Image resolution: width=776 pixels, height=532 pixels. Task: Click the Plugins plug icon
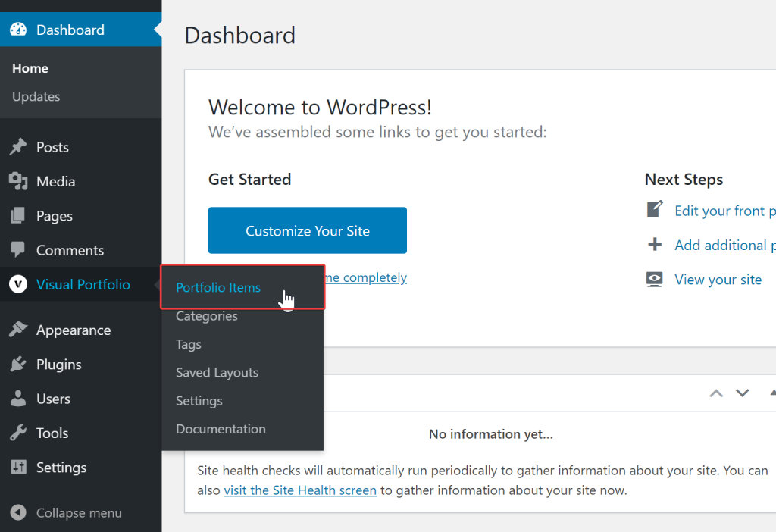click(18, 365)
